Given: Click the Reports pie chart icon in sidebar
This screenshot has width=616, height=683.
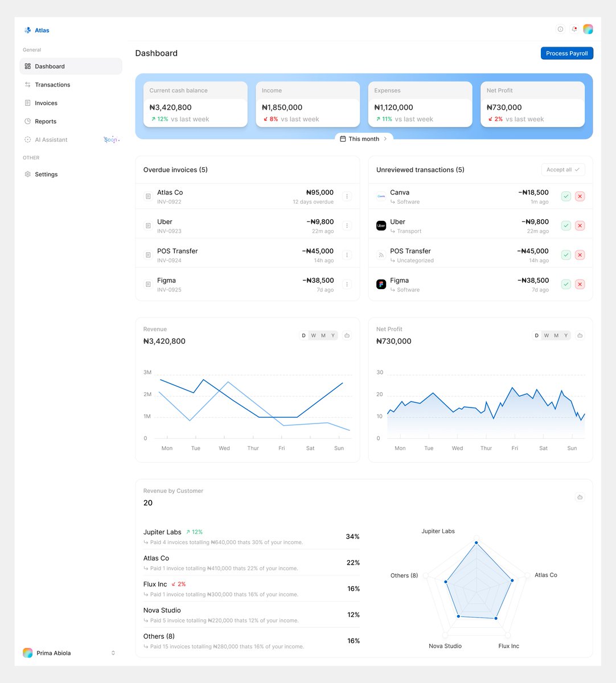Looking at the screenshot, I should pos(27,121).
